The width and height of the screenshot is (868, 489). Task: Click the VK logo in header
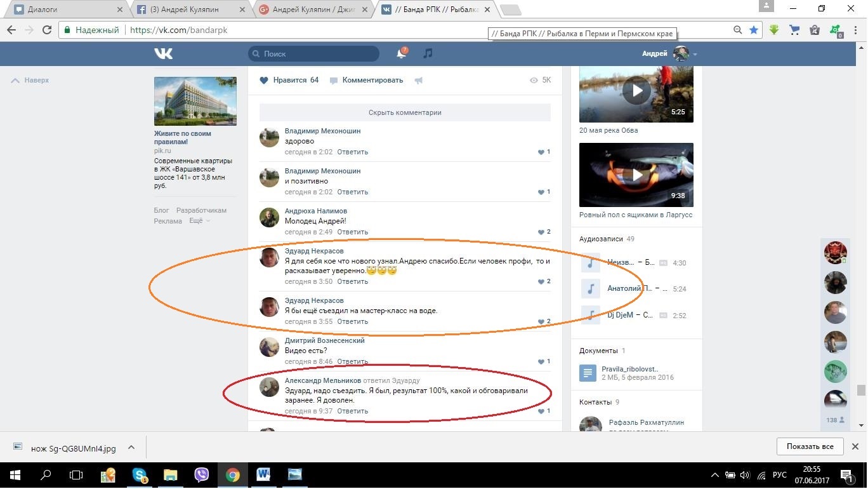[x=163, y=54]
